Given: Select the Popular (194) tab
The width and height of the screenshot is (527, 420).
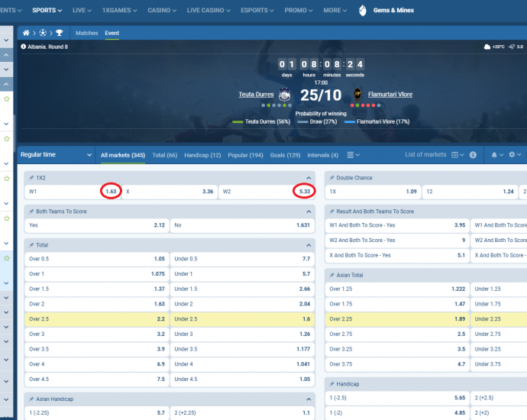Looking at the screenshot, I should coord(245,155).
